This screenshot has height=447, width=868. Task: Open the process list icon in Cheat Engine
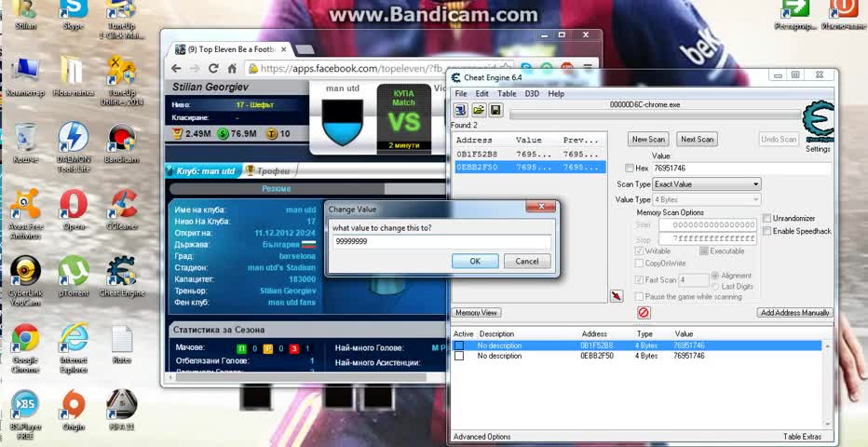tap(461, 110)
